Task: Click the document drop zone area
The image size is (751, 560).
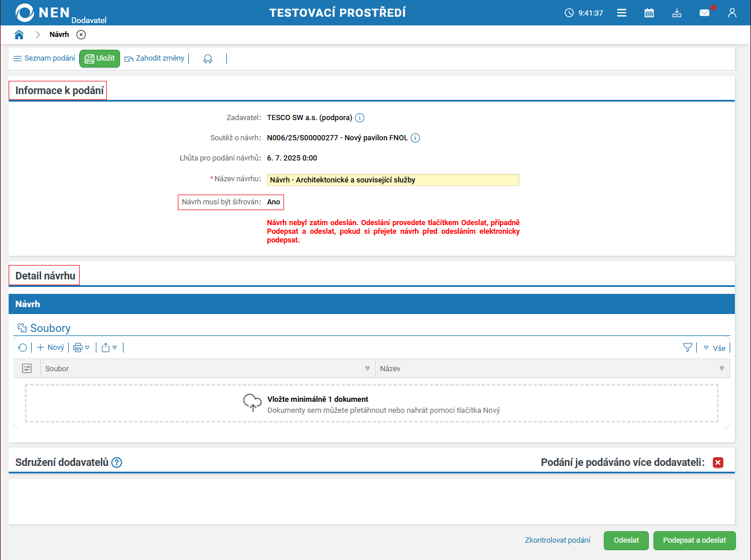Action: 372,404
